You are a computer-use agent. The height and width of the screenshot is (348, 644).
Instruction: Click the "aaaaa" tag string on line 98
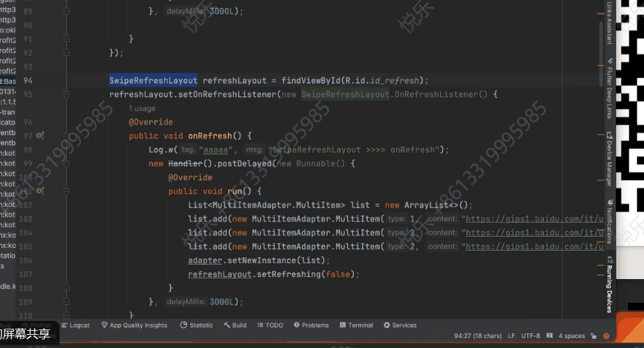coord(216,150)
